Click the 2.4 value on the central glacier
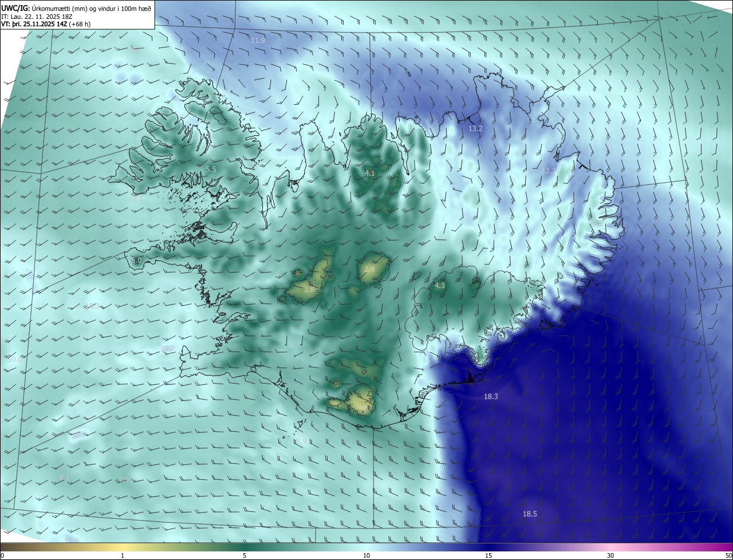Viewport: 733px width, 560px height. (x=369, y=269)
